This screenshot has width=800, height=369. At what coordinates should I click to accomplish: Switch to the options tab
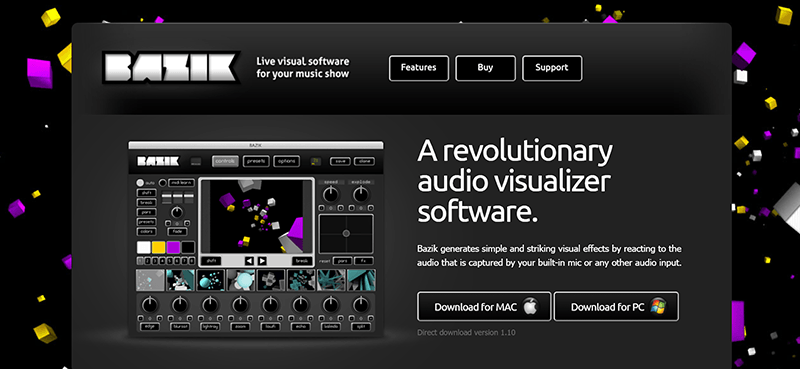[286, 161]
